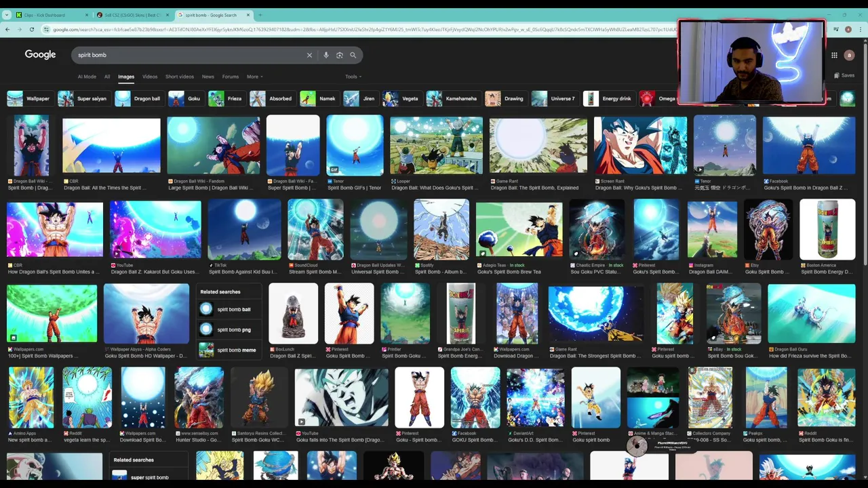The height and width of the screenshot is (488, 868).
Task: Open Tenor Spirit Bomb GIFs thumbnail
Action: coord(355,145)
